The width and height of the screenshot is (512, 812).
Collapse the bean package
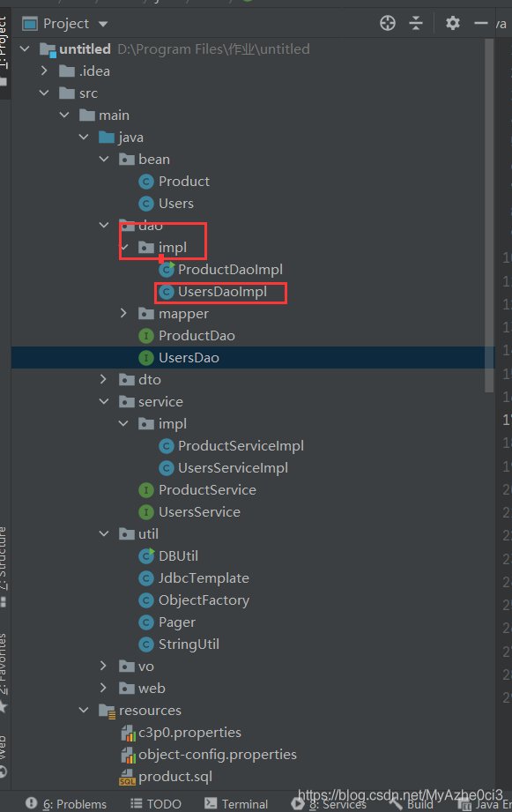tap(104, 159)
